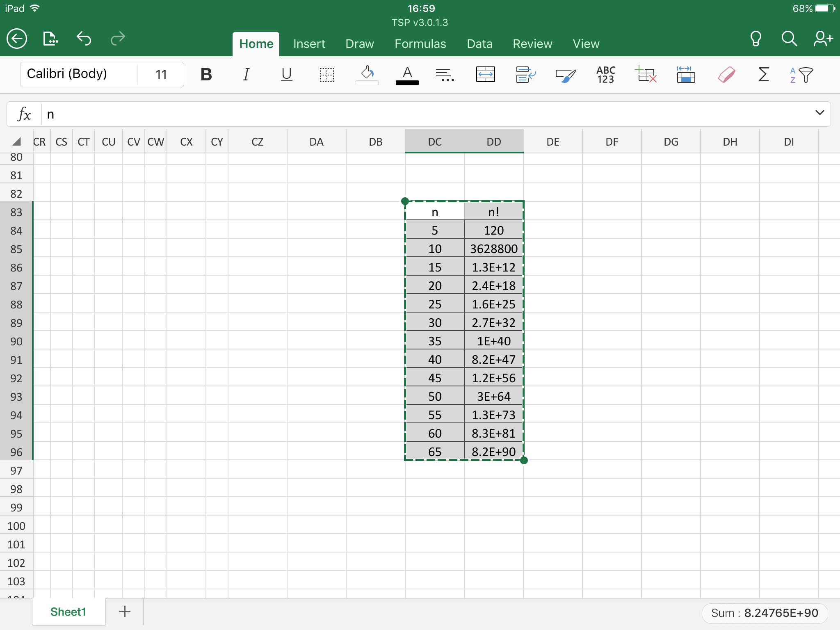Select the AutoSum sigma icon
This screenshot has height=630, width=840.
[763, 75]
